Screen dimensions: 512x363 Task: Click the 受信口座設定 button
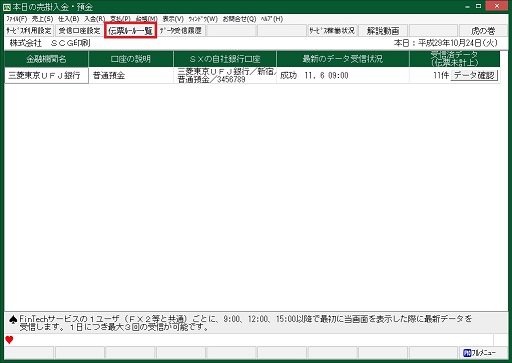(79, 31)
